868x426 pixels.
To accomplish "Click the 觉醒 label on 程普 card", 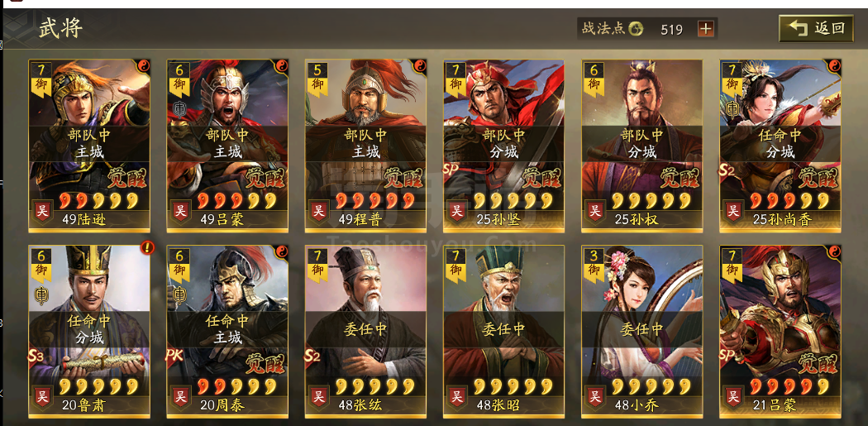I will 400,177.
